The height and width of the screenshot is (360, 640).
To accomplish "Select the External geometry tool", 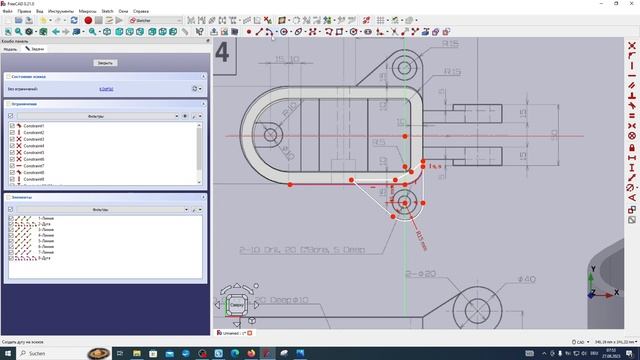I will (425, 32).
